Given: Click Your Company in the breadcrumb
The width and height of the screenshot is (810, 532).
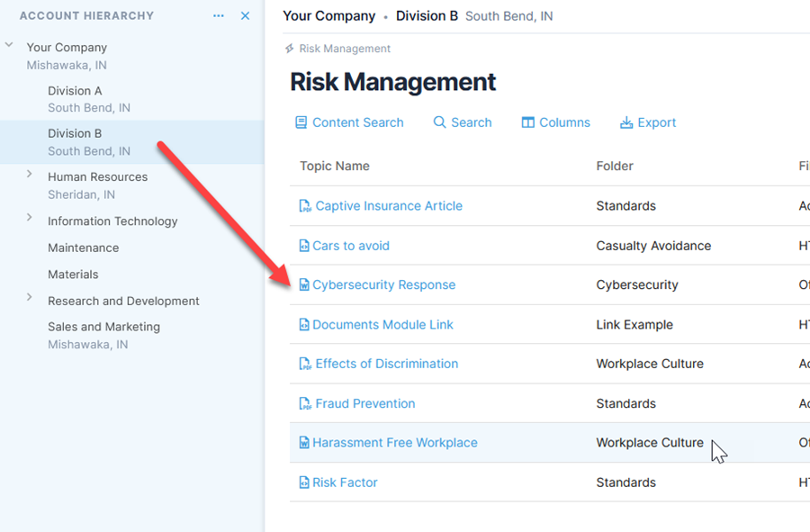Looking at the screenshot, I should point(327,15).
